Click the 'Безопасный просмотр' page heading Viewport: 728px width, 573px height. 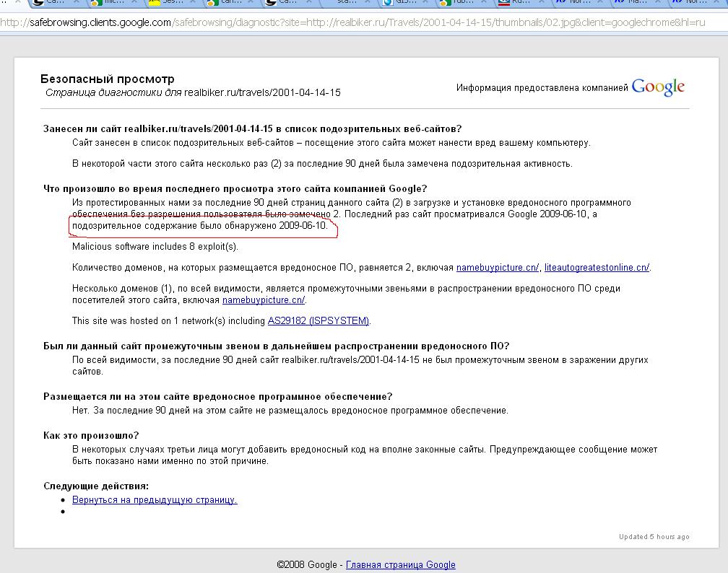[107, 79]
